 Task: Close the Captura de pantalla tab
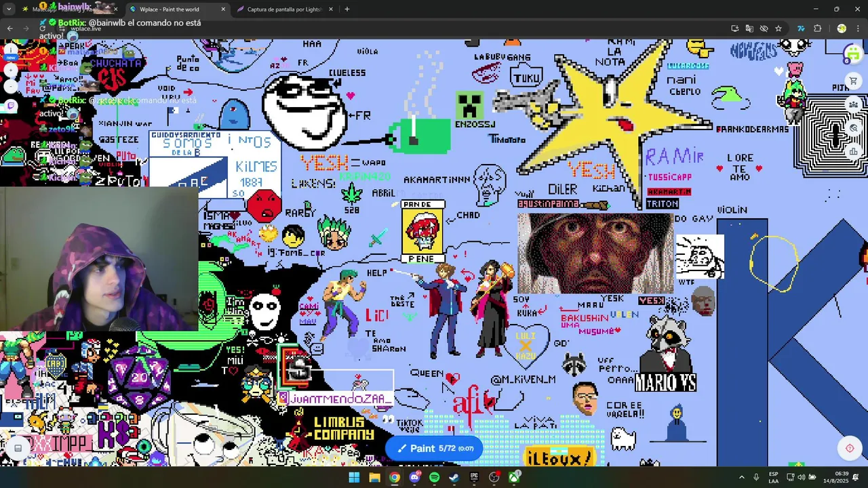click(331, 9)
